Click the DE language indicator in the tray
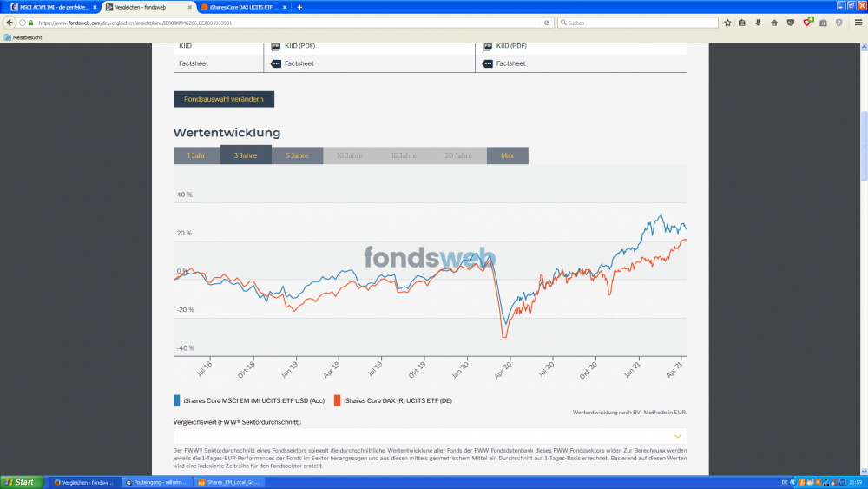 [785, 482]
